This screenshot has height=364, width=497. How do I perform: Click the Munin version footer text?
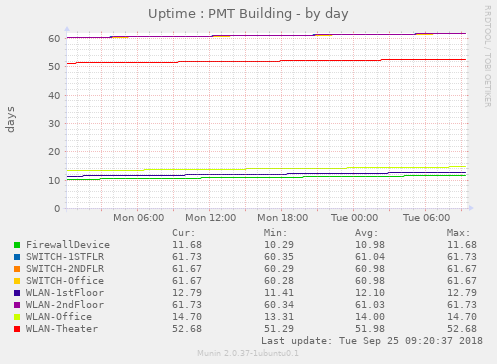[248, 353]
